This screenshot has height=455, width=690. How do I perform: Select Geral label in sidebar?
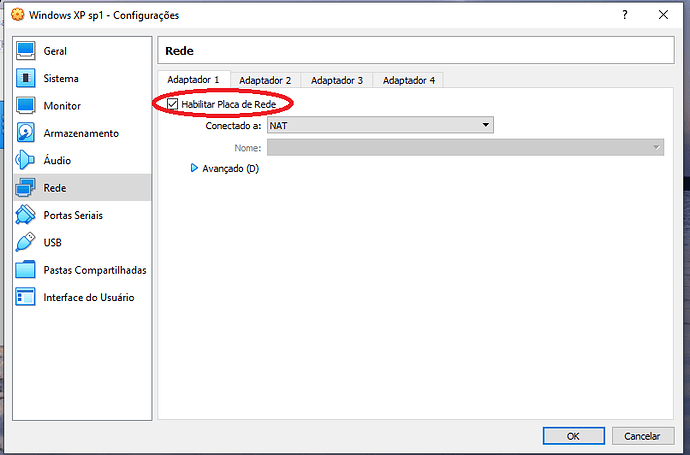[55, 51]
